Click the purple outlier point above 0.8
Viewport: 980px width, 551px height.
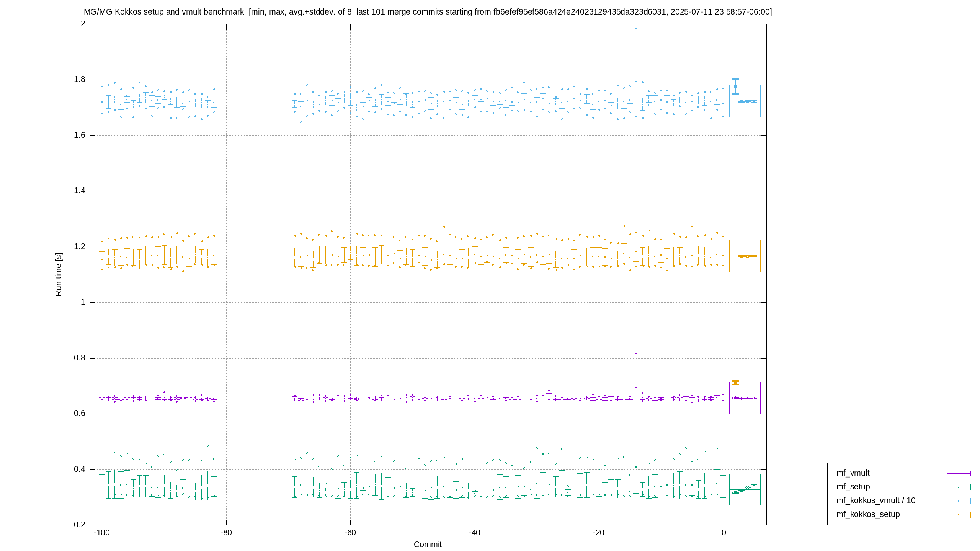pos(636,354)
